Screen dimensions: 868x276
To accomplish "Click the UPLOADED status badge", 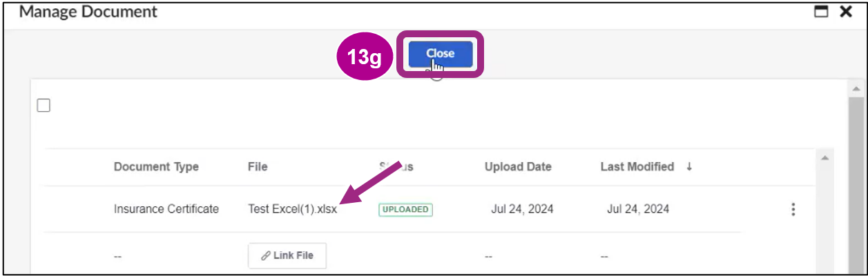I will point(405,210).
